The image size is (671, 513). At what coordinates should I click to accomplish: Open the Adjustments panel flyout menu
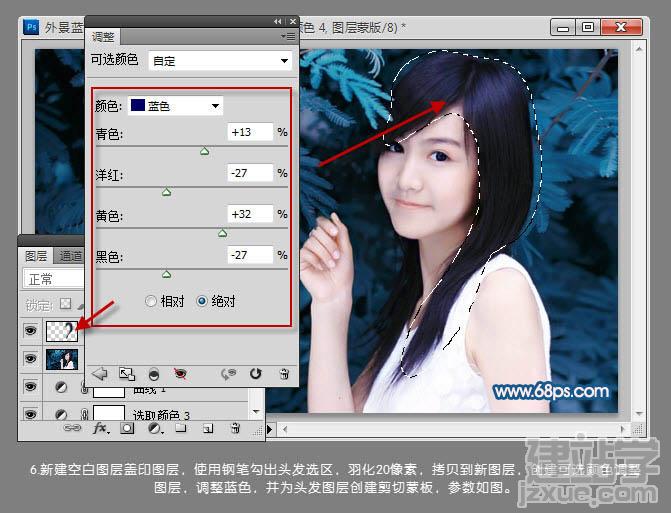(288, 37)
